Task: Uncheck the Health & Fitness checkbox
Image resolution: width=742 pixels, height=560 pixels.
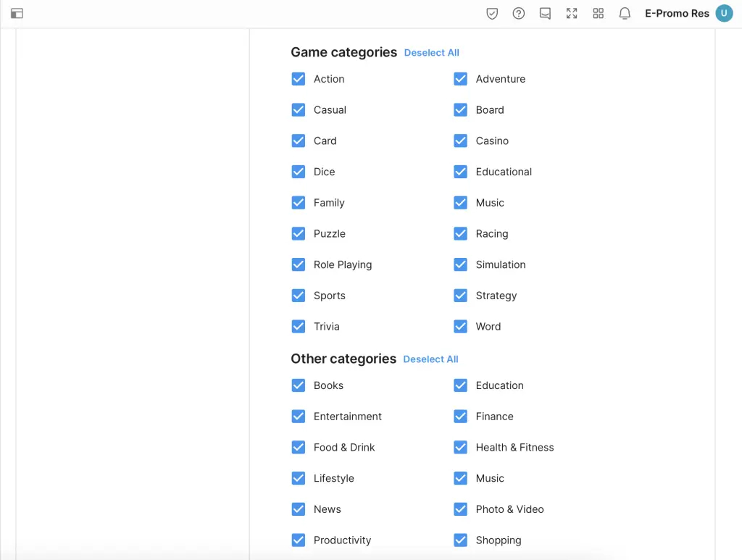Action: 460,448
